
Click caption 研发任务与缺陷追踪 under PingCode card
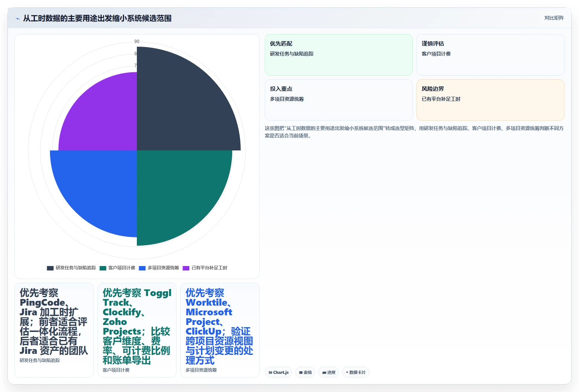(x=40, y=360)
